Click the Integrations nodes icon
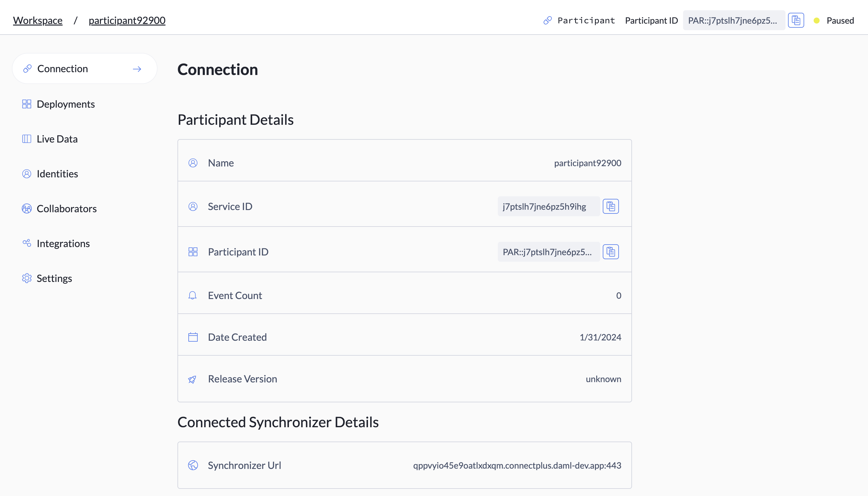 (x=26, y=243)
